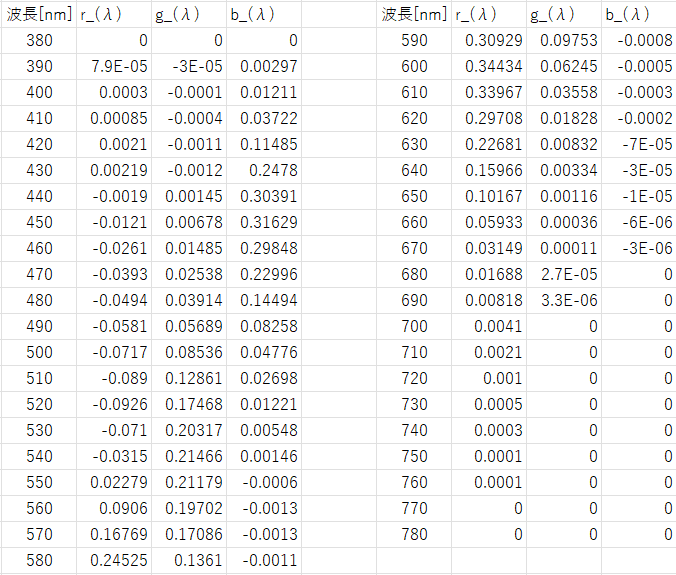This screenshot has height=575, width=676.
Task: Select the cell containing 0.24525
Action: pyautogui.click(x=114, y=561)
